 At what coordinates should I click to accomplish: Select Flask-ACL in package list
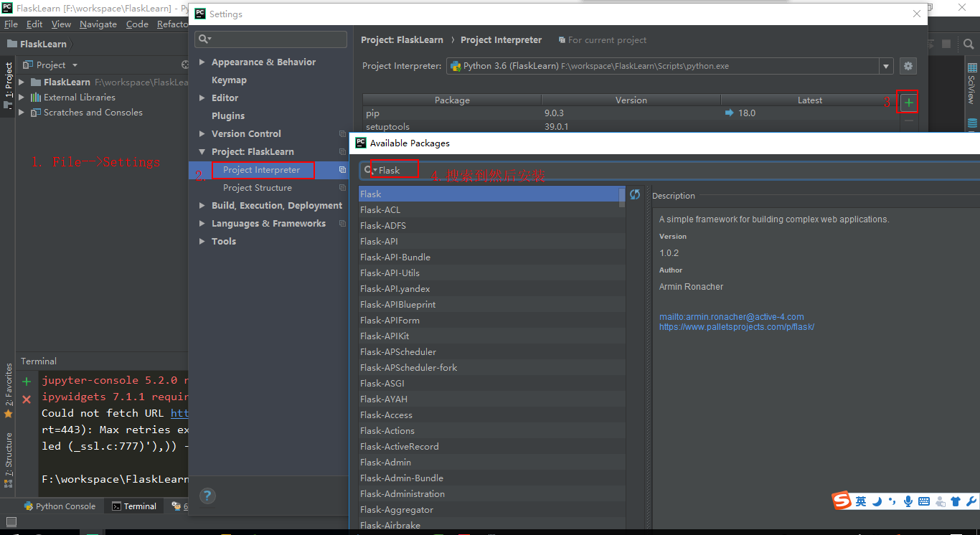click(491, 210)
